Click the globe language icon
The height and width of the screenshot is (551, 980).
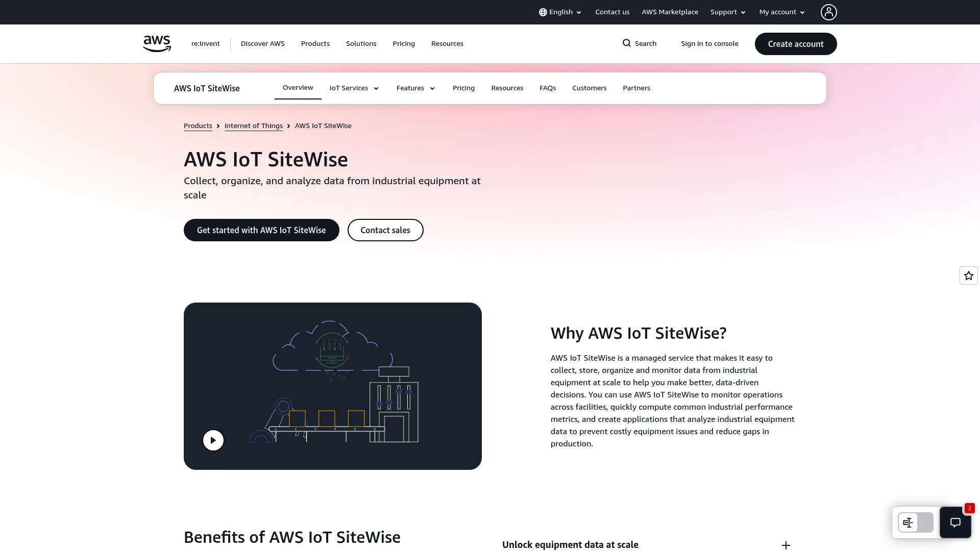click(x=543, y=12)
